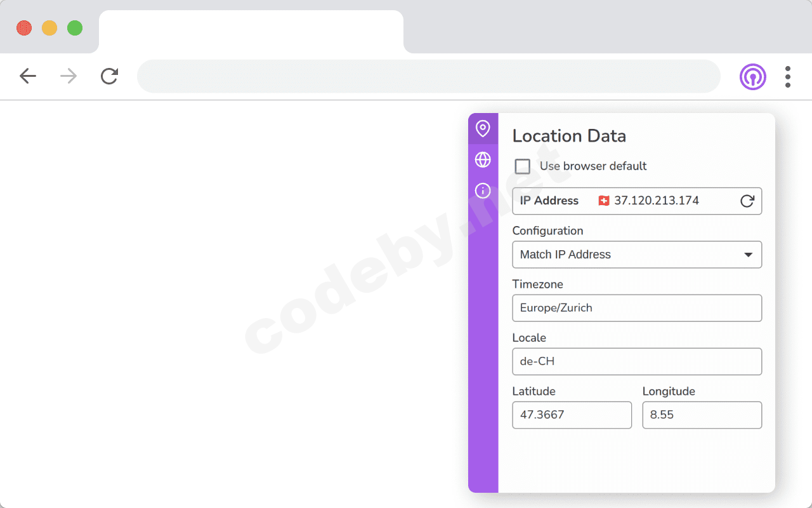The height and width of the screenshot is (508, 812).
Task: Open the globe tab in sidebar
Action: coord(483,159)
